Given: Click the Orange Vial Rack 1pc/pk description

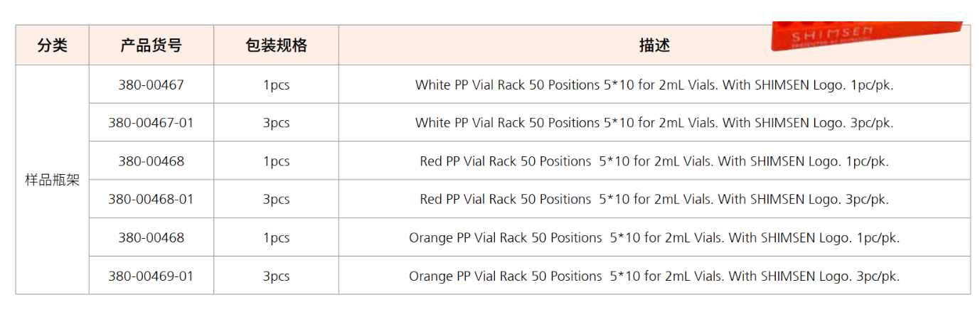Looking at the screenshot, I should click(x=654, y=238).
